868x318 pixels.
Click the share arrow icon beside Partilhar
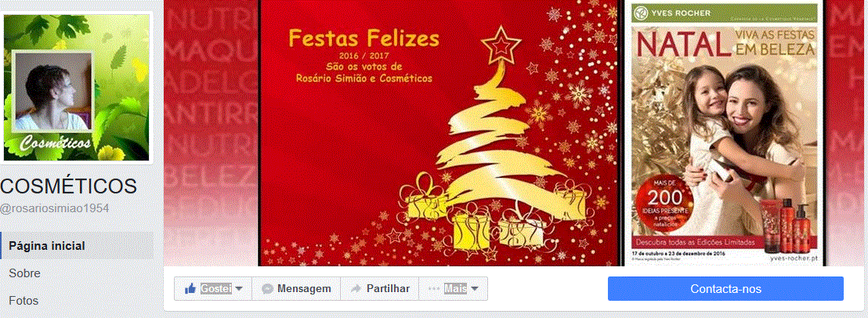coord(356,289)
